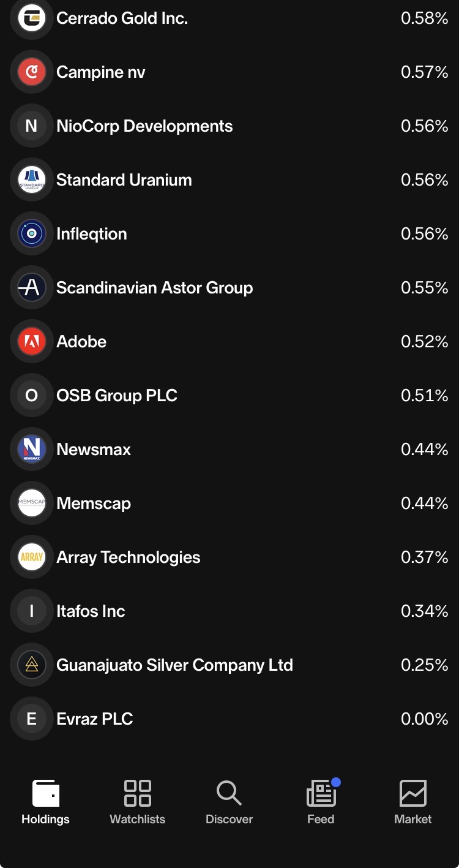The height and width of the screenshot is (868, 459).
Task: Tap the Standard Uranium logo icon
Action: pyautogui.click(x=32, y=180)
